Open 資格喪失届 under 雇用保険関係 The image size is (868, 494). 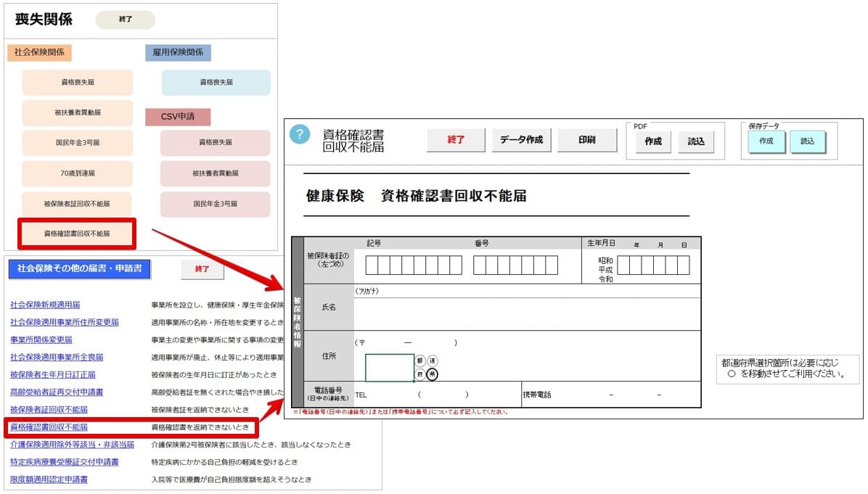click(216, 83)
